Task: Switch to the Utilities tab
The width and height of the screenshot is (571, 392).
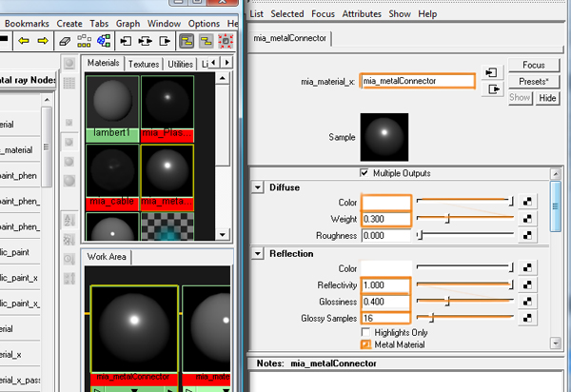Action: click(x=180, y=64)
